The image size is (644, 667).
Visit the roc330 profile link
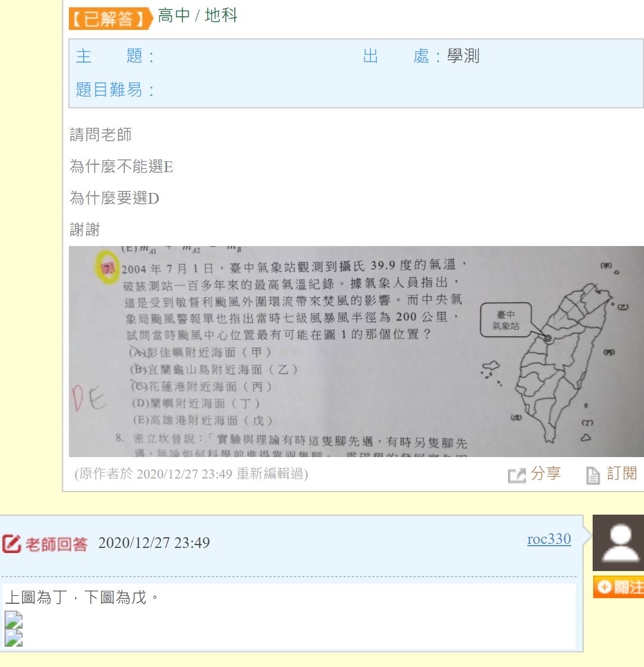[549, 539]
